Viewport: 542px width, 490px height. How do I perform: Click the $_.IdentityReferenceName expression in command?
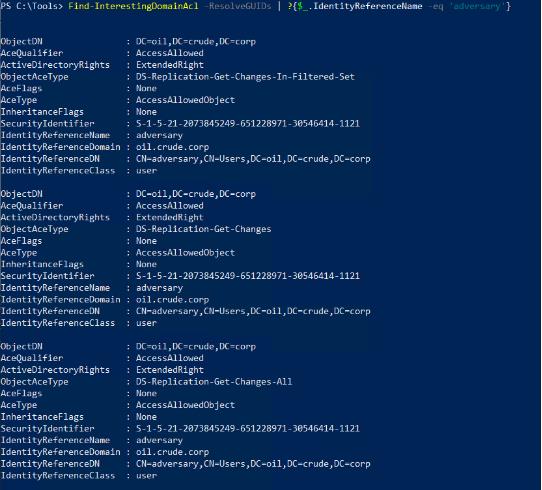click(359, 6)
